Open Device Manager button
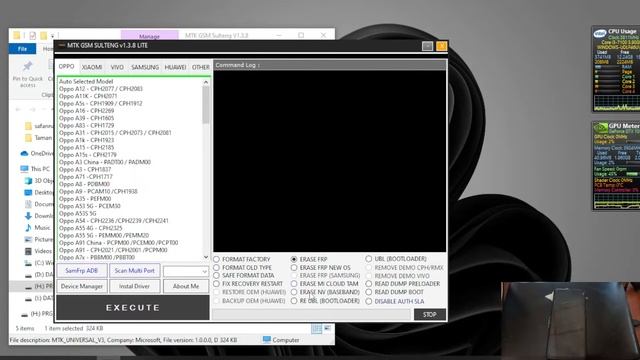The height and width of the screenshot is (360, 640). (82, 286)
